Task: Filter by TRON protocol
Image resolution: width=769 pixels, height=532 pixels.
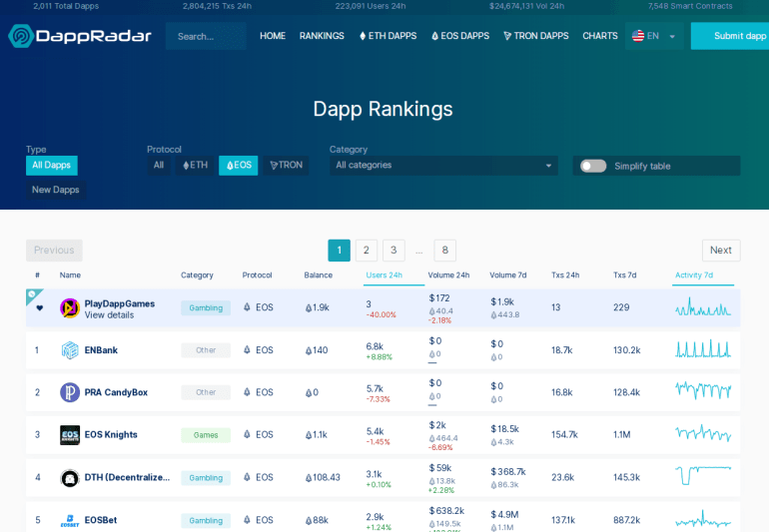Action: pyautogui.click(x=286, y=166)
